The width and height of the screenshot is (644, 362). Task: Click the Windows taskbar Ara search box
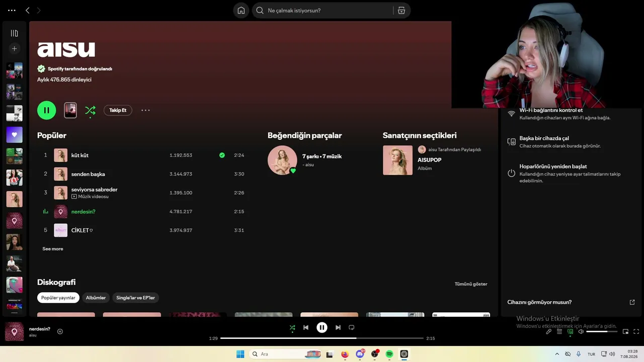(x=285, y=354)
